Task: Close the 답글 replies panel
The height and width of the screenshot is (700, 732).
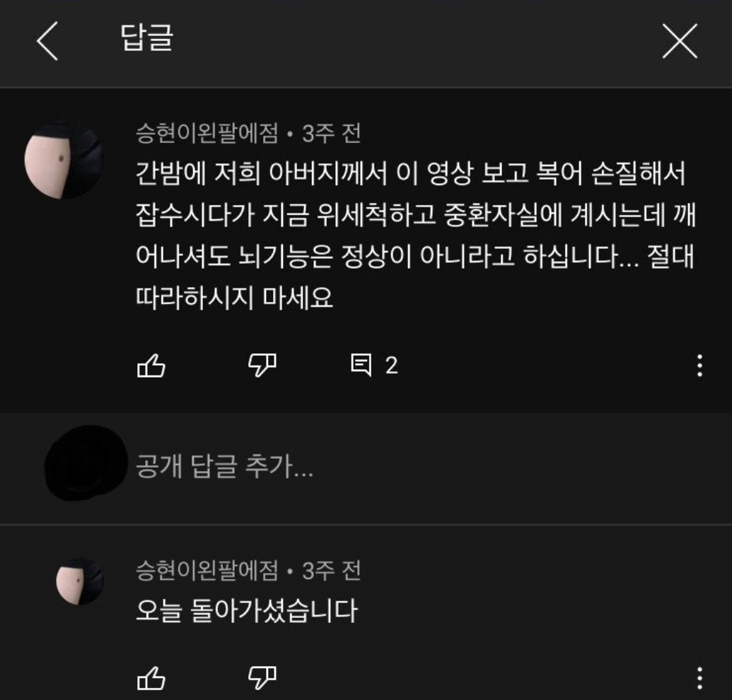Action: coord(680,41)
